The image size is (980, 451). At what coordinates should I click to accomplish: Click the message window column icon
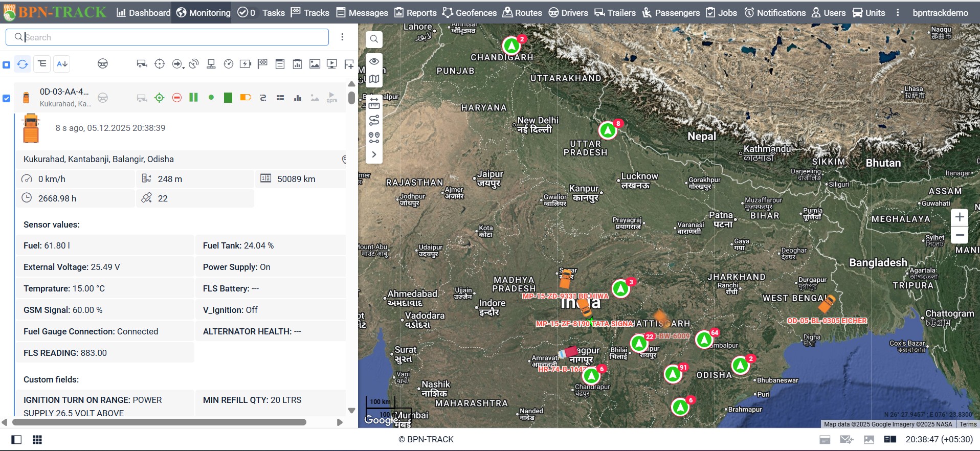point(280,64)
